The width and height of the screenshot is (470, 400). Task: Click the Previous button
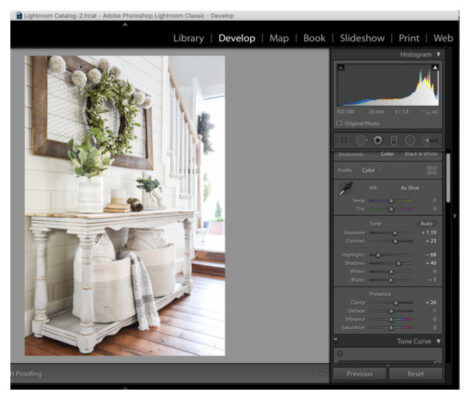click(x=359, y=374)
